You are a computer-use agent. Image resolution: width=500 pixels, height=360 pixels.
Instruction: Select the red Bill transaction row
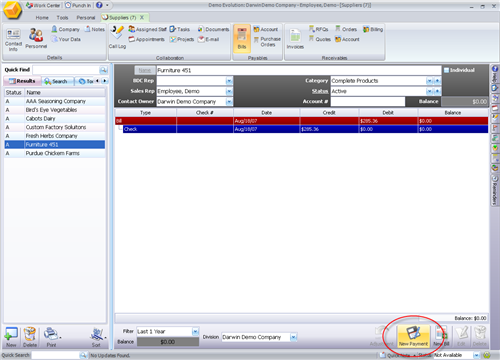click(x=302, y=121)
